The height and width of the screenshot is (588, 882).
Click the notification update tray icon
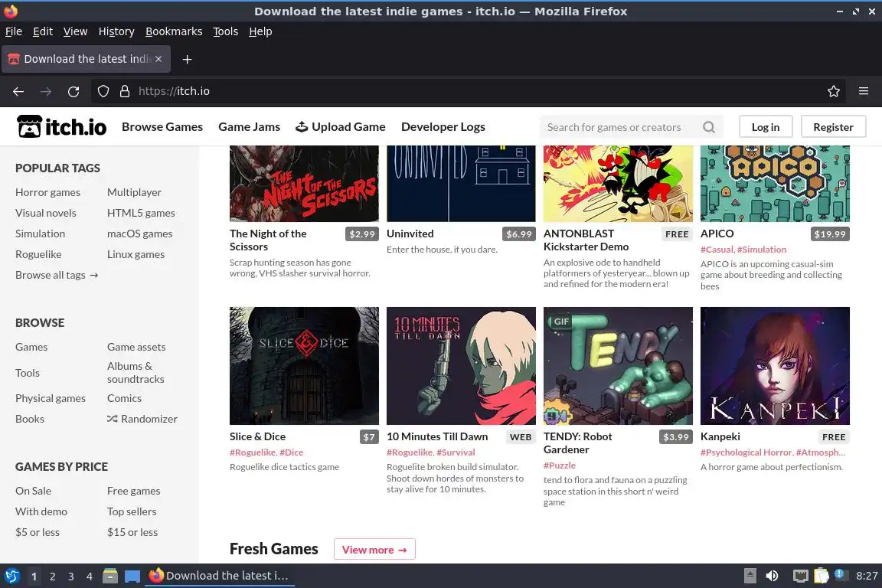(839, 574)
